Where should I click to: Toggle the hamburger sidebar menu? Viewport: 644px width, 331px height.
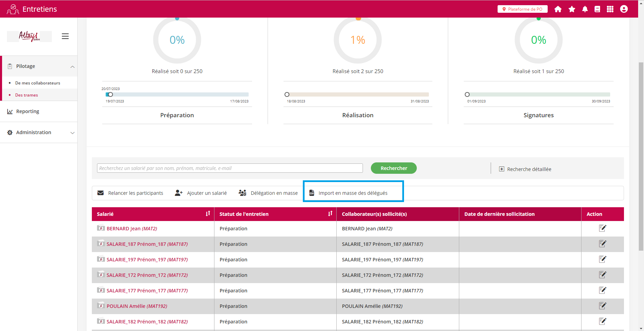[65, 36]
